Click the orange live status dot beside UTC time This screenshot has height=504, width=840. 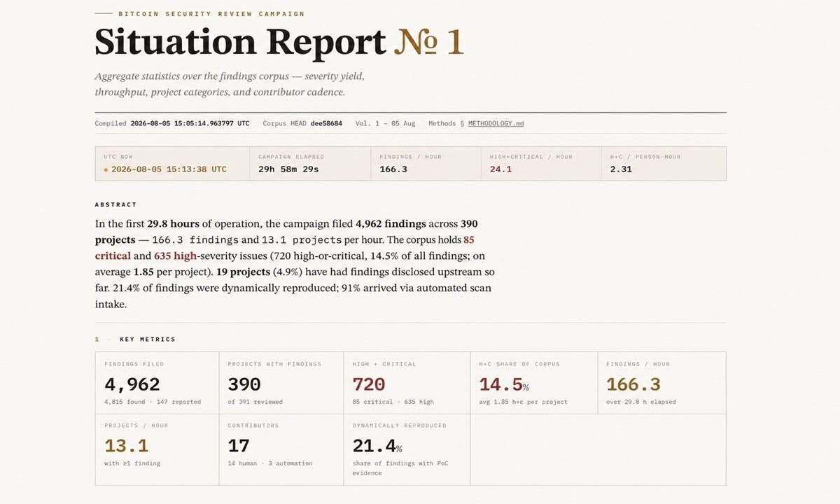point(106,169)
